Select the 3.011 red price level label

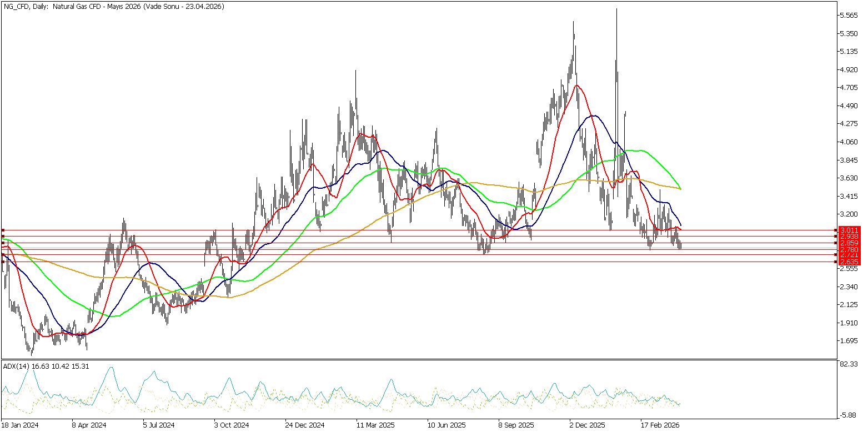[x=849, y=229]
